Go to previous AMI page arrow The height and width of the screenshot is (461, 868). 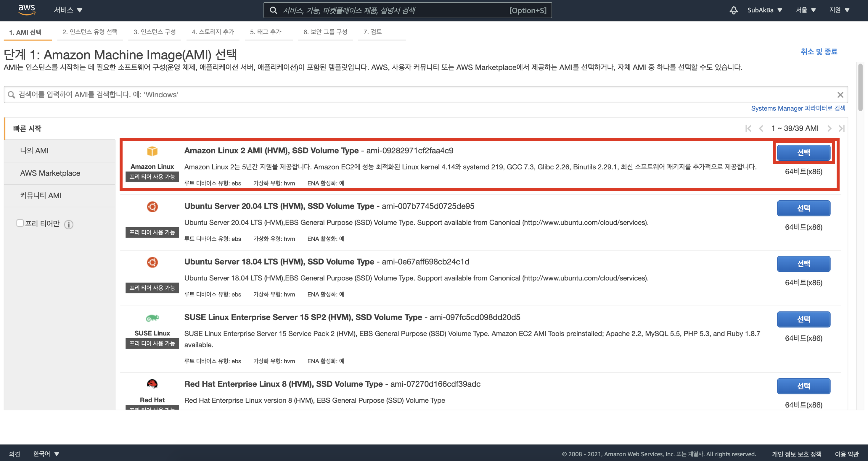761,128
